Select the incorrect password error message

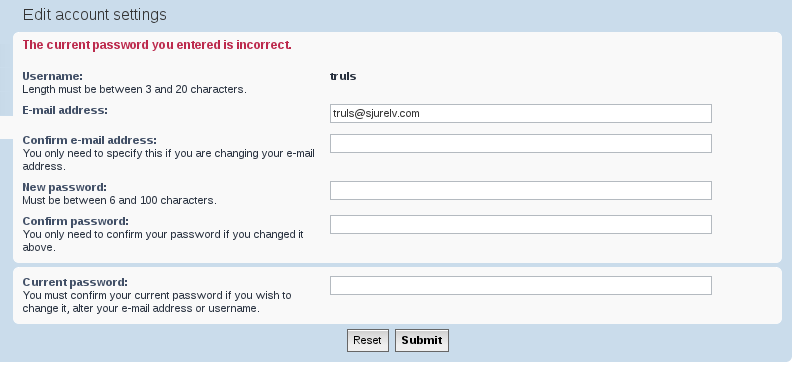point(157,45)
